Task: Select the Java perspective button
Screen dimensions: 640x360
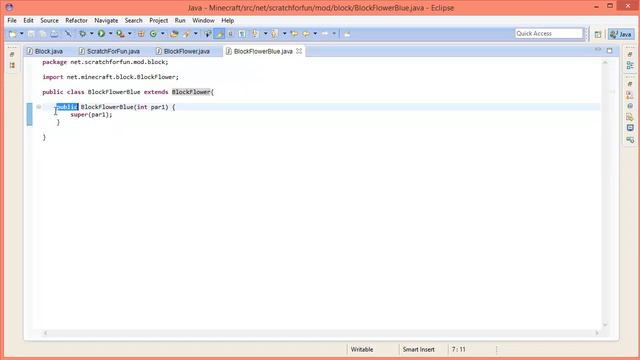Action: pos(621,34)
